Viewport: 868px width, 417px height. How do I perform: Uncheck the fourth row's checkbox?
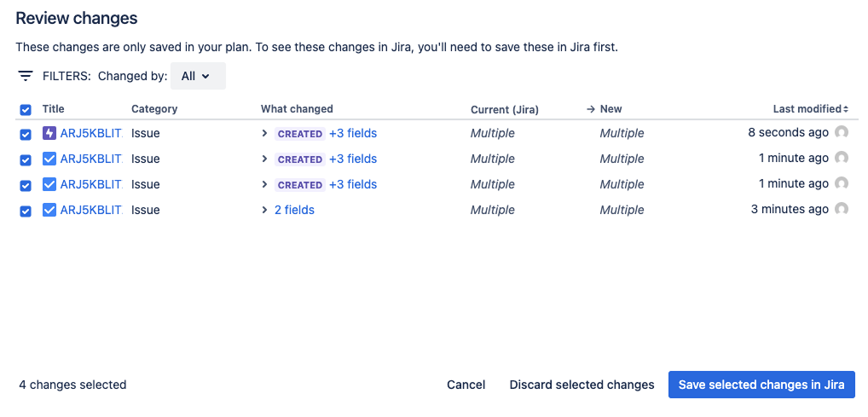[26, 211]
